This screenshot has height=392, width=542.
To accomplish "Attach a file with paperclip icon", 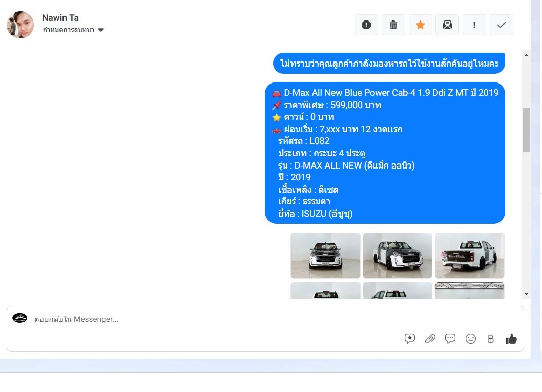I will pyautogui.click(x=430, y=338).
